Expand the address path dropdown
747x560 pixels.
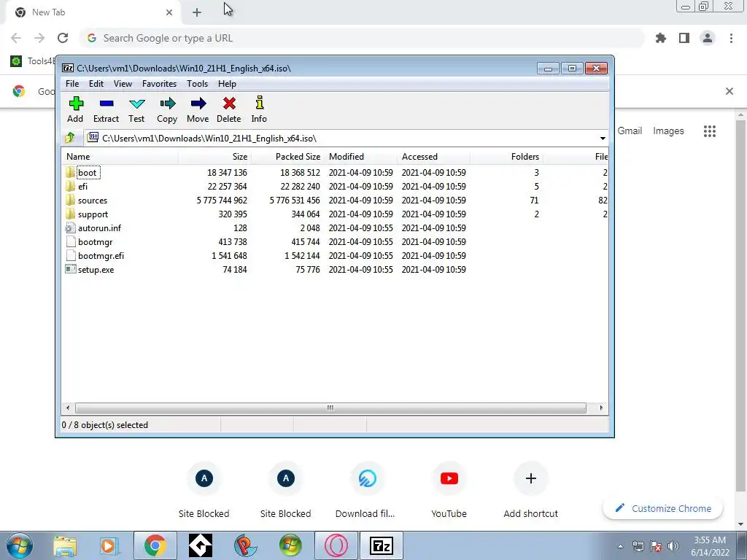click(x=603, y=138)
